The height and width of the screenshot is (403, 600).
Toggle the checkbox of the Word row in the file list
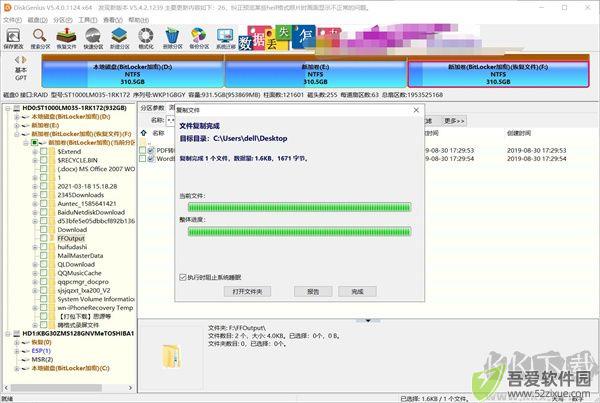click(x=143, y=158)
